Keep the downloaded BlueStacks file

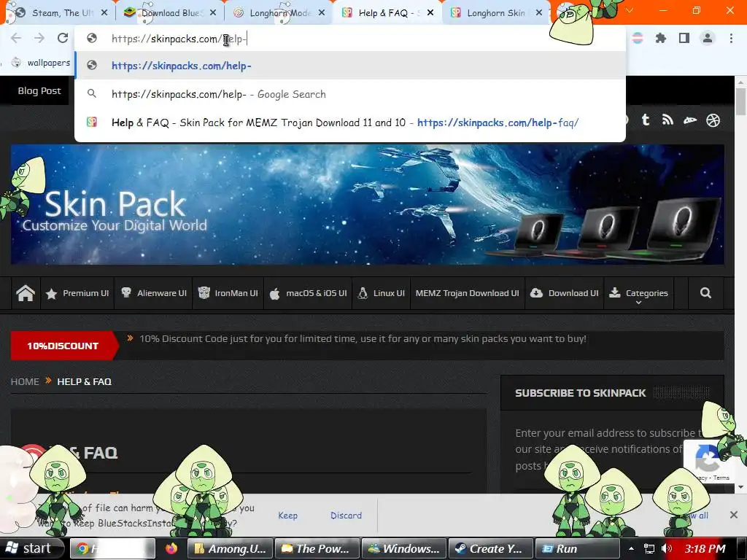click(287, 516)
